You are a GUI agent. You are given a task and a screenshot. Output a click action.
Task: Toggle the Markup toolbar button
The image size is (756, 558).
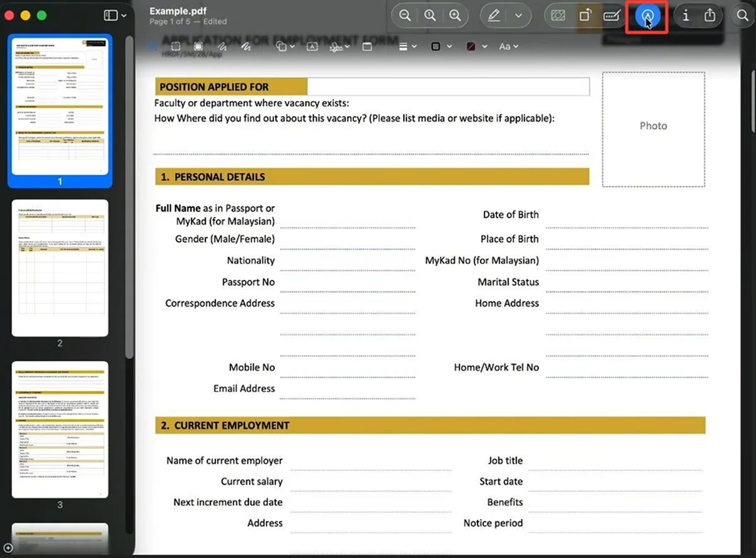point(648,16)
